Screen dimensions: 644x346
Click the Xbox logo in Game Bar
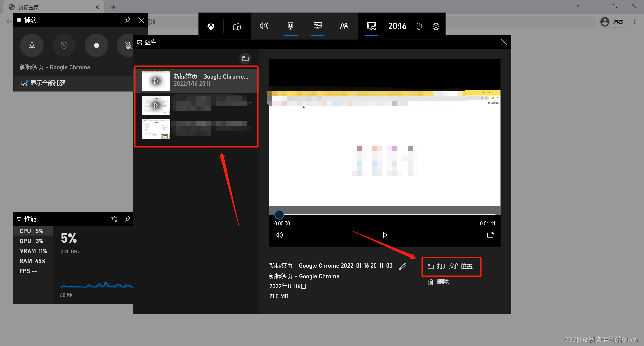(x=211, y=26)
